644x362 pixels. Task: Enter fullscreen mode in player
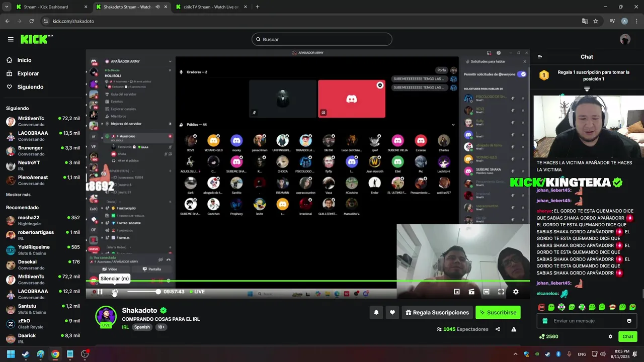(x=501, y=292)
